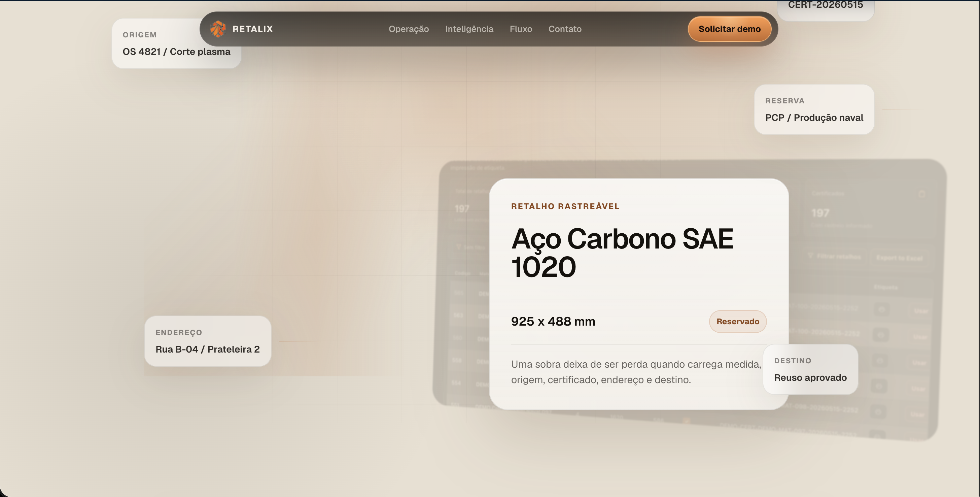
Task: Click the RETALIX brand name
Action: click(x=253, y=29)
